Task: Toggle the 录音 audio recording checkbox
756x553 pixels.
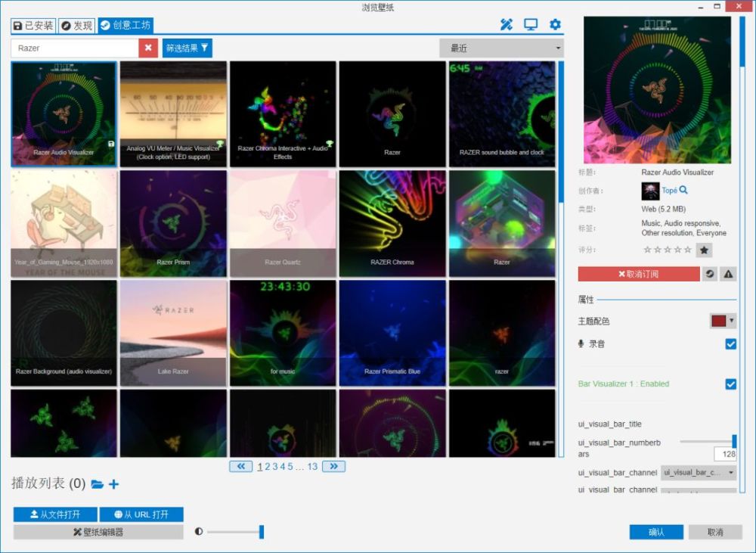Action: point(730,343)
